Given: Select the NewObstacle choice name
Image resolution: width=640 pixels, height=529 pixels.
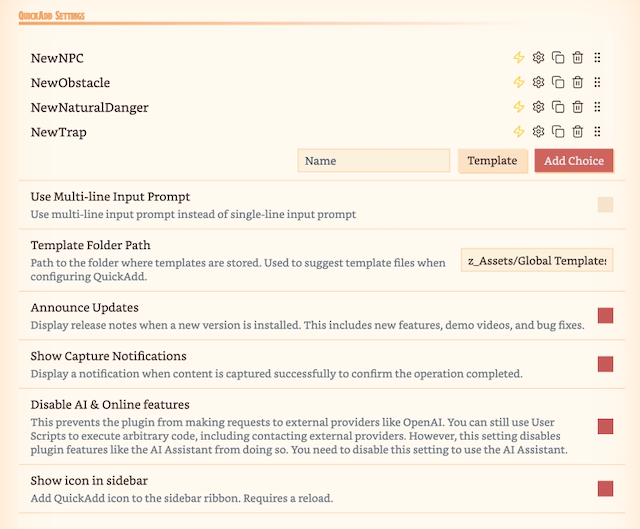Looking at the screenshot, I should pyautogui.click(x=70, y=83).
